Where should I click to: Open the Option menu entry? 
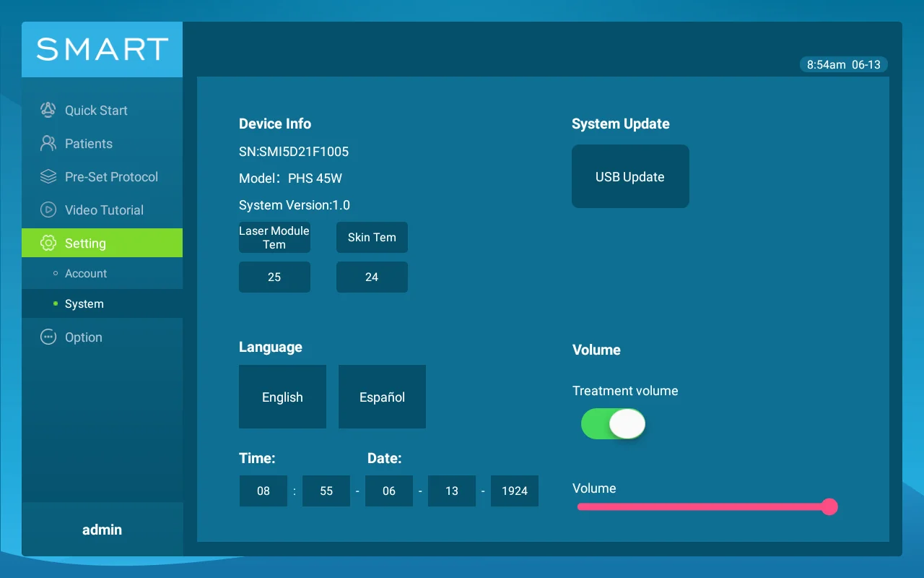click(102, 337)
